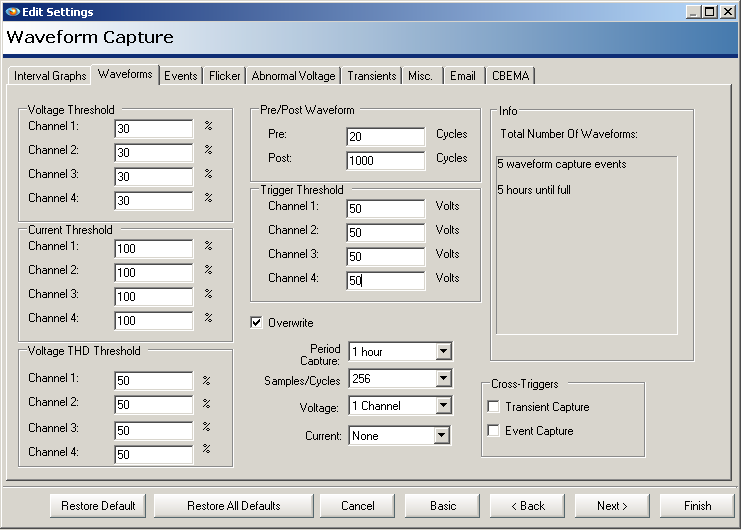Open the Email tab

point(463,76)
